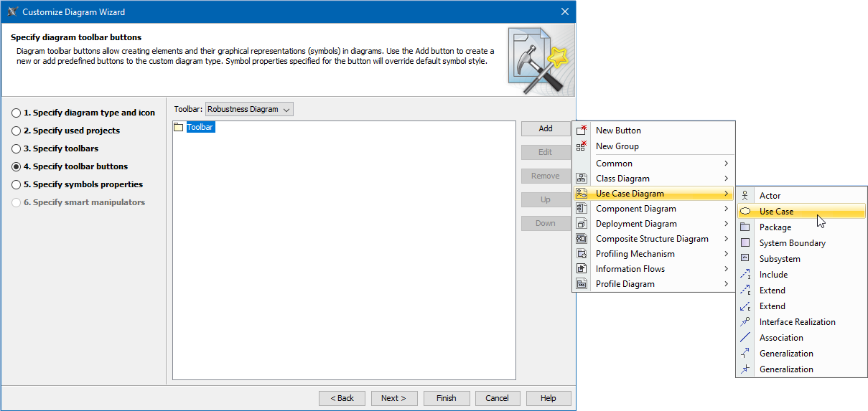Viewport: 868px width, 411px height.
Task: Expand the Class Diagram submenu arrow
Action: tap(727, 179)
